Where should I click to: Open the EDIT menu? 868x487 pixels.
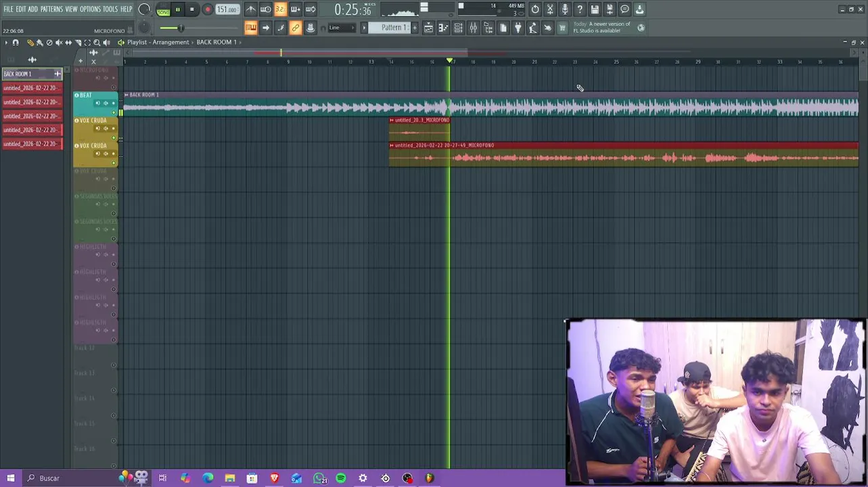[x=21, y=9]
